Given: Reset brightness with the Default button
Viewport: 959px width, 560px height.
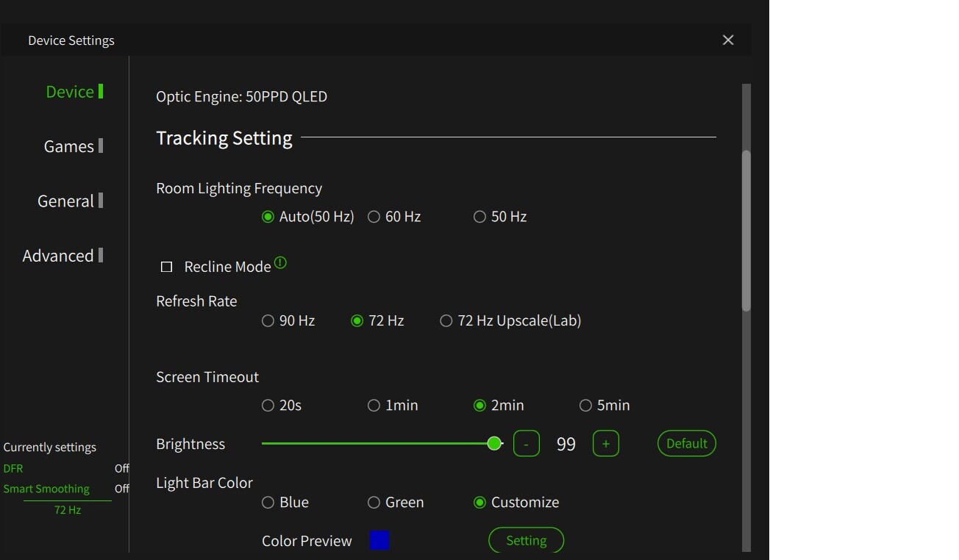Looking at the screenshot, I should [687, 444].
